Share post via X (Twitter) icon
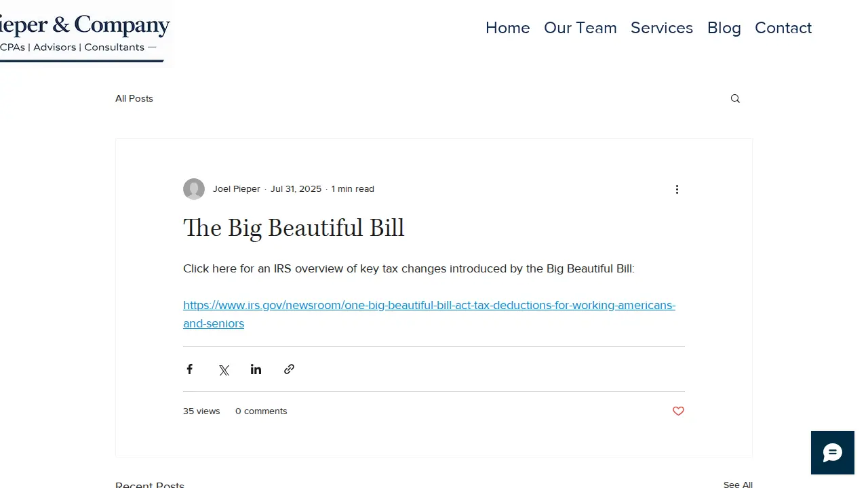This screenshot has height=488, width=868. coord(224,370)
